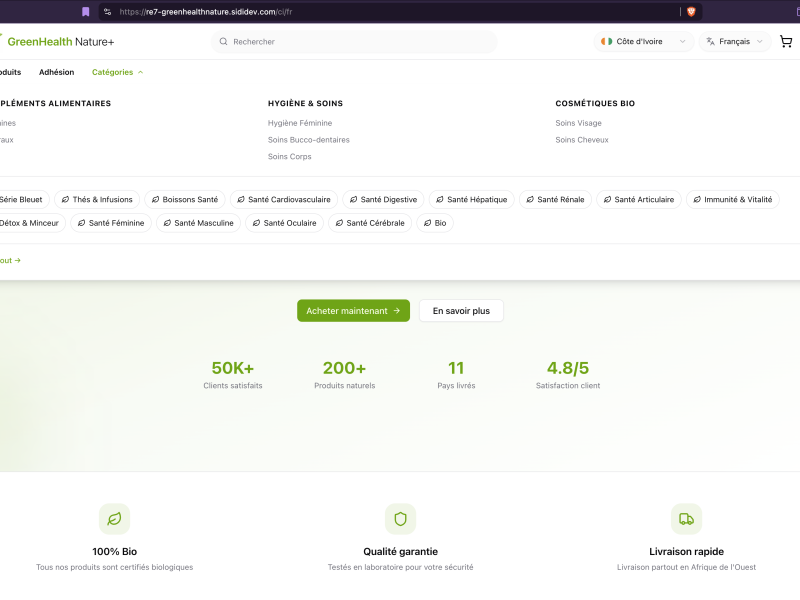Open the Côte d'Ivoire country dropdown
Viewport: 800px width, 600px height.
(645, 42)
